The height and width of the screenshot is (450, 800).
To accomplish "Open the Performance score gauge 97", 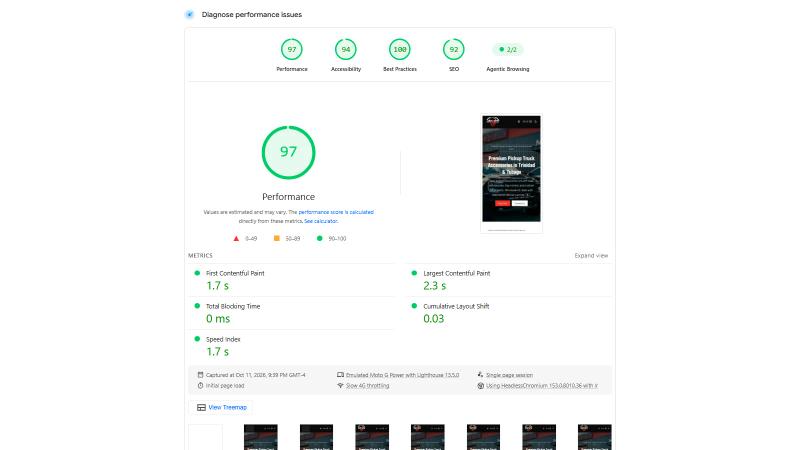I will point(292,49).
